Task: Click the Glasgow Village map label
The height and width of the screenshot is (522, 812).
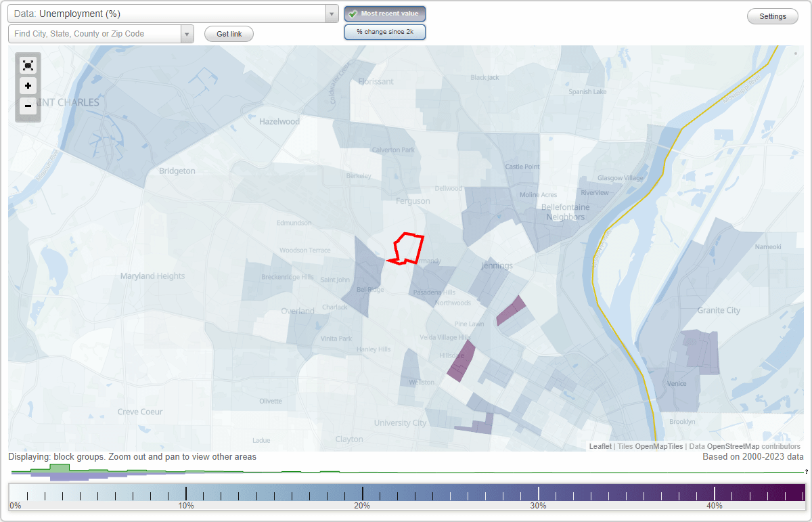Action: pos(620,178)
